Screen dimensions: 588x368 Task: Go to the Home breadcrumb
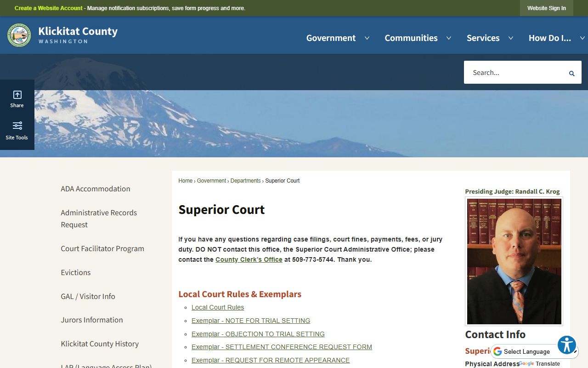click(x=186, y=181)
